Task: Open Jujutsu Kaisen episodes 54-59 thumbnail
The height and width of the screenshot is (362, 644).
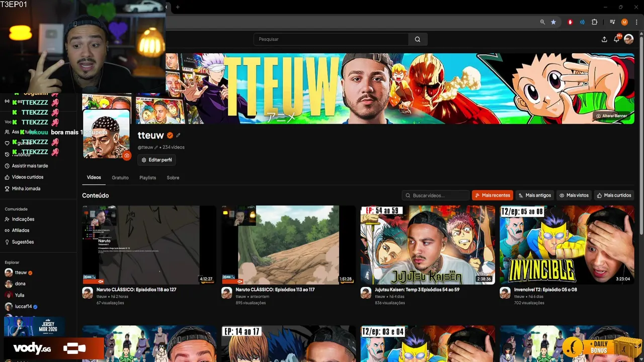Action: pos(428,245)
